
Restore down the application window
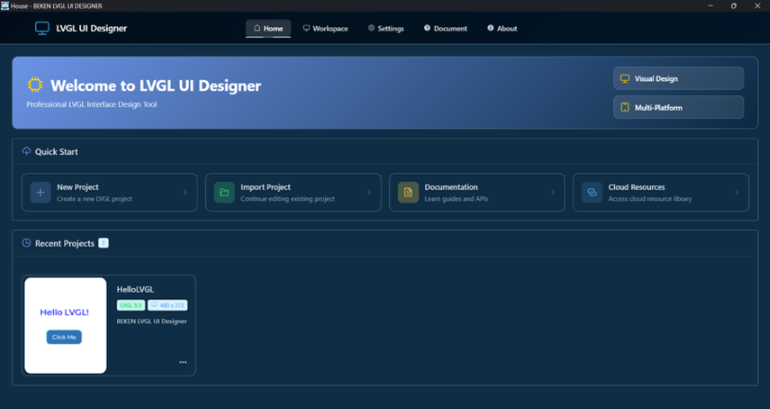click(x=734, y=6)
